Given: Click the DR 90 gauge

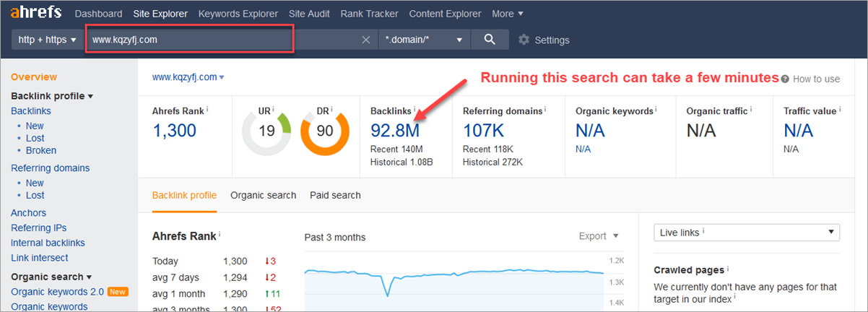Looking at the screenshot, I should (325, 131).
